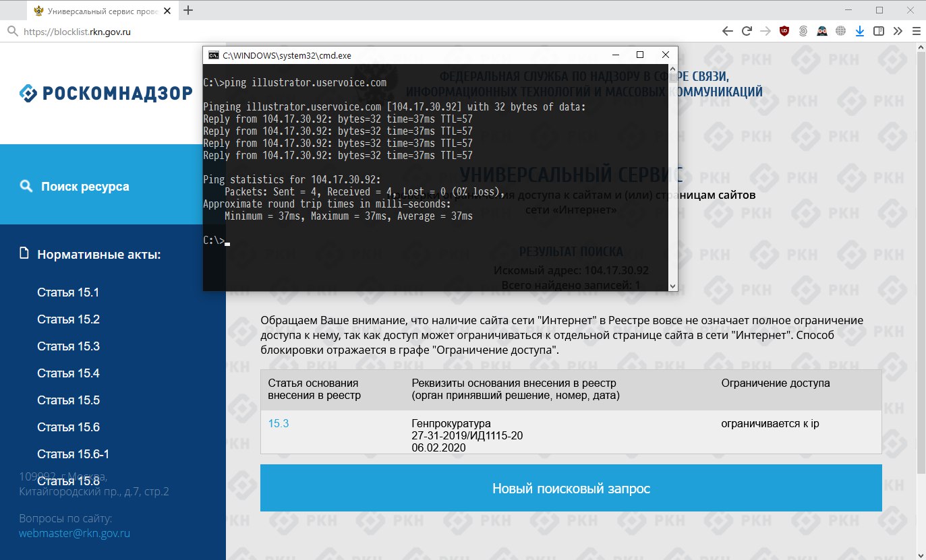Open the masked-face extension icon
Viewport: 926px width, 560px height.
822,31
